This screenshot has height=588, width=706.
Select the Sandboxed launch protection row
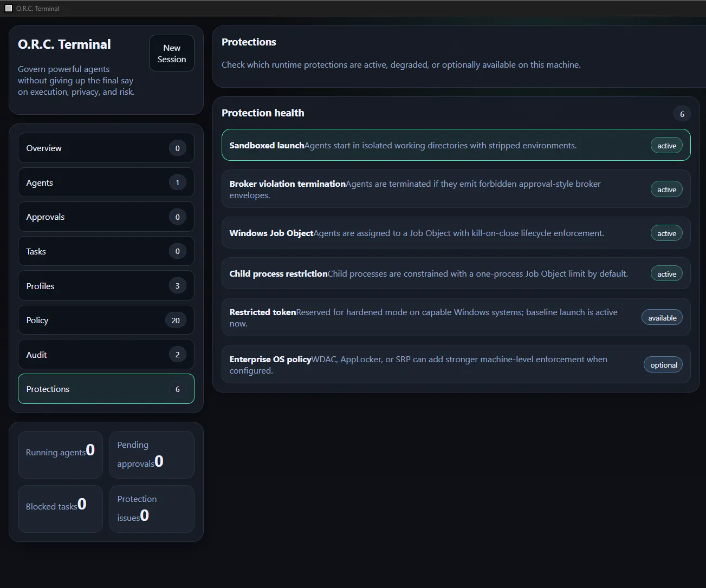tap(456, 145)
